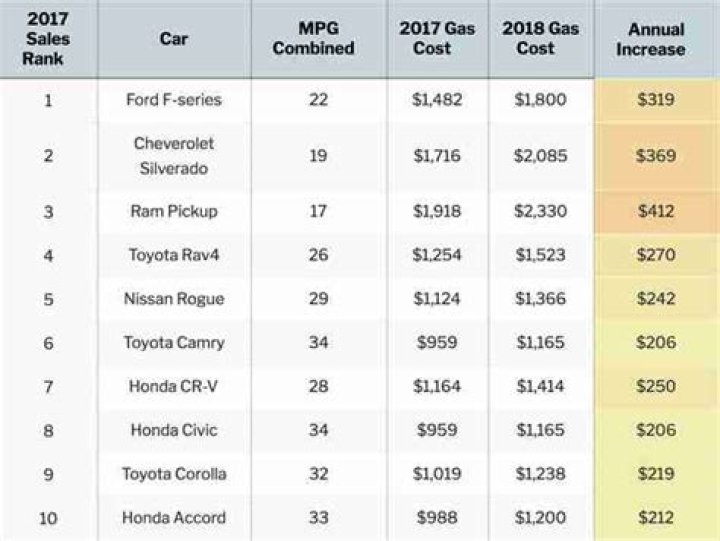Click the Honda Accord car cell
Viewport: 720px width, 541px height.
[174, 518]
